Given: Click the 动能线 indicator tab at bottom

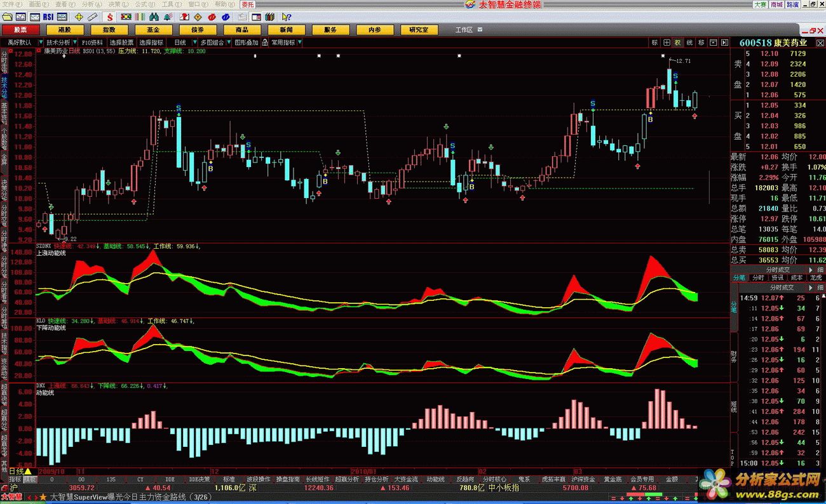Looking at the screenshot, I should [436, 479].
